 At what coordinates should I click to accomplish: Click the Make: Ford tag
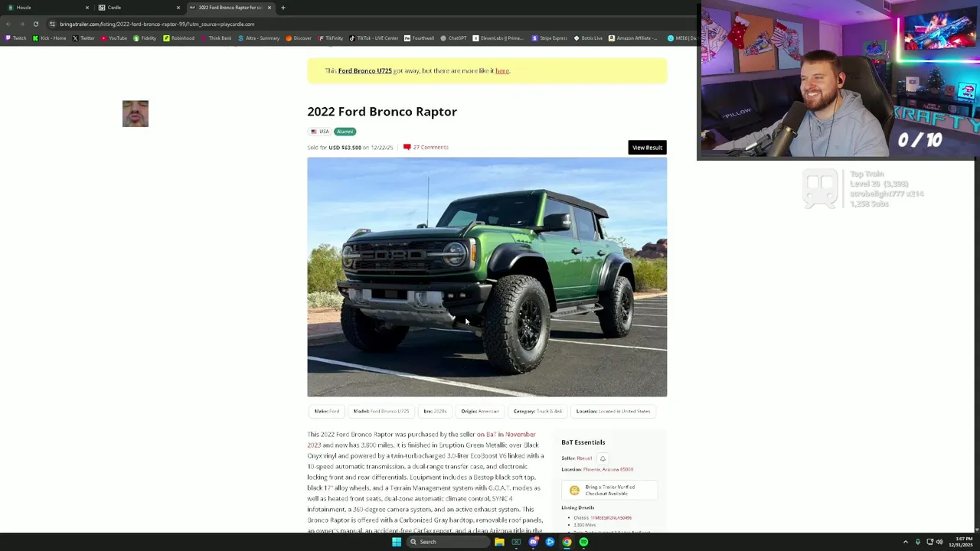pyautogui.click(x=326, y=411)
